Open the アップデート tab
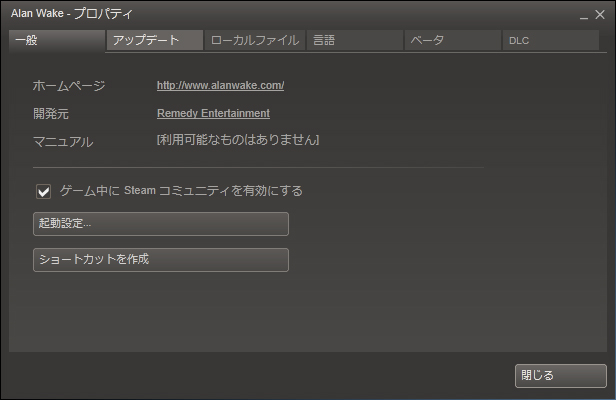 pyautogui.click(x=155, y=40)
